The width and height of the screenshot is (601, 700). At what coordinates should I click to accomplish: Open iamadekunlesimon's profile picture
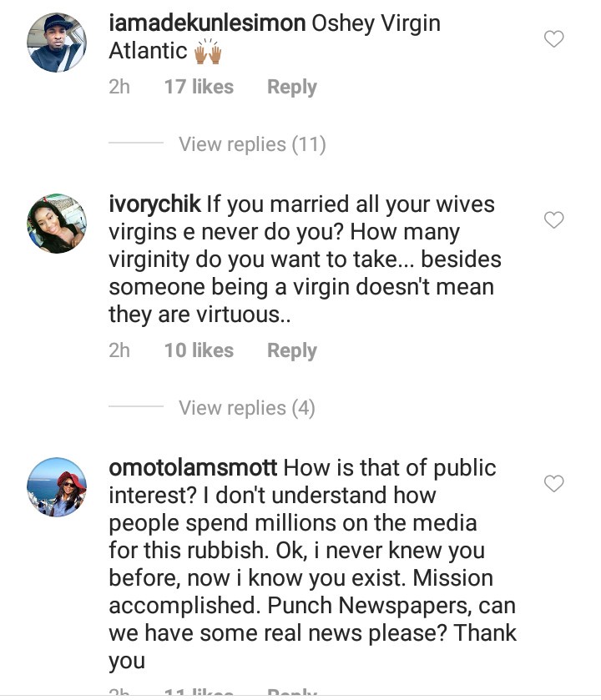pyautogui.click(x=57, y=44)
